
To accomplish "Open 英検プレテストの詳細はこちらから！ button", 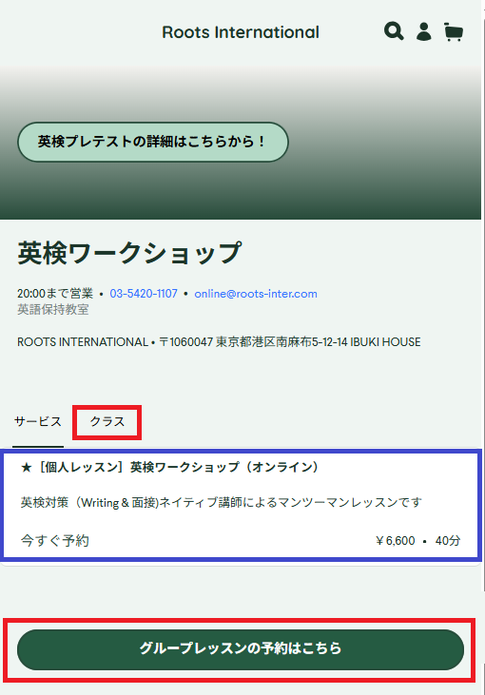I will 153,142.
